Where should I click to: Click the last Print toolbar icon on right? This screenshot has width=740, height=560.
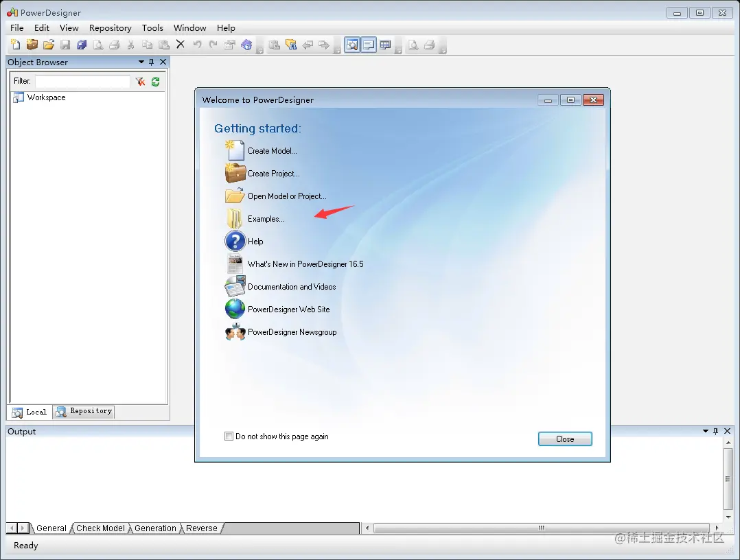(430, 45)
